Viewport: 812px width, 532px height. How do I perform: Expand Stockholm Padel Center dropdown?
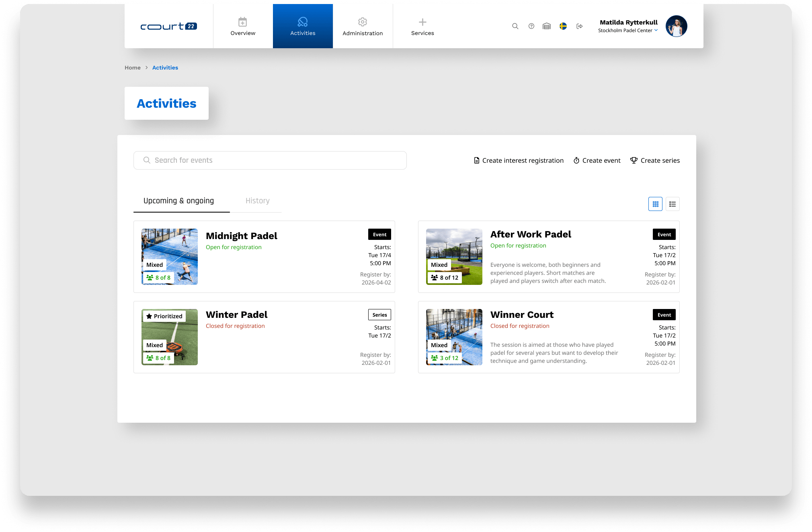point(628,31)
